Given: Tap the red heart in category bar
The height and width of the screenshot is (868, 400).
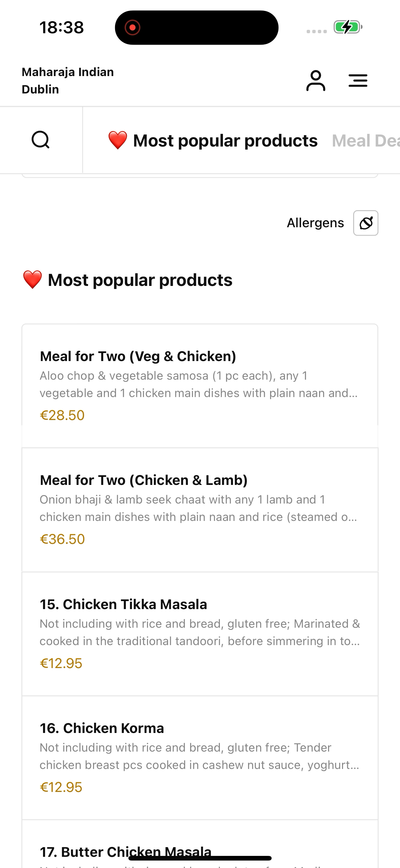Looking at the screenshot, I should [118, 141].
